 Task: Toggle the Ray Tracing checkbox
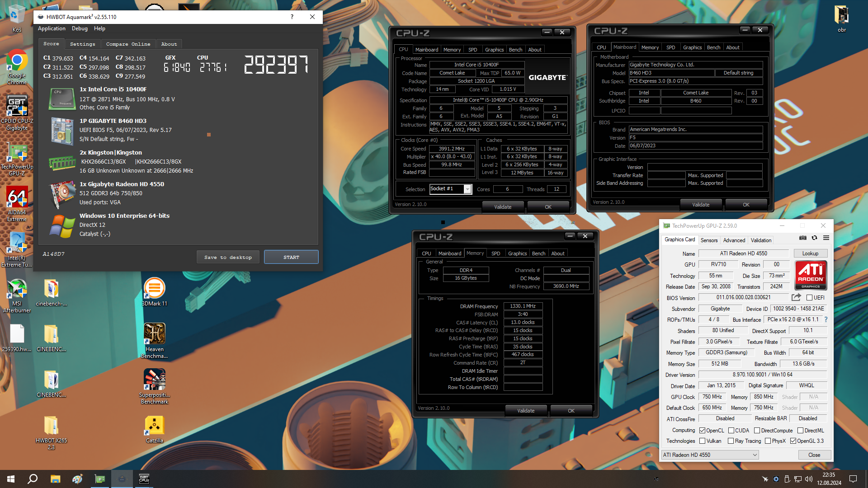click(x=731, y=441)
